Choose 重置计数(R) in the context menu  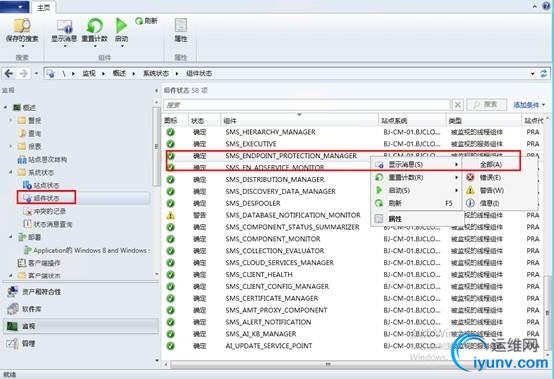(x=417, y=177)
